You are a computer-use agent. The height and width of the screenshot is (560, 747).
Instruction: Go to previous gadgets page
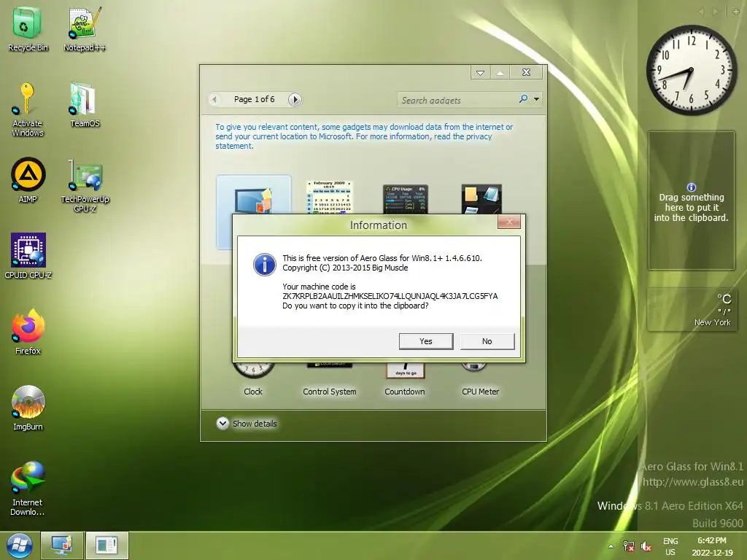[214, 99]
